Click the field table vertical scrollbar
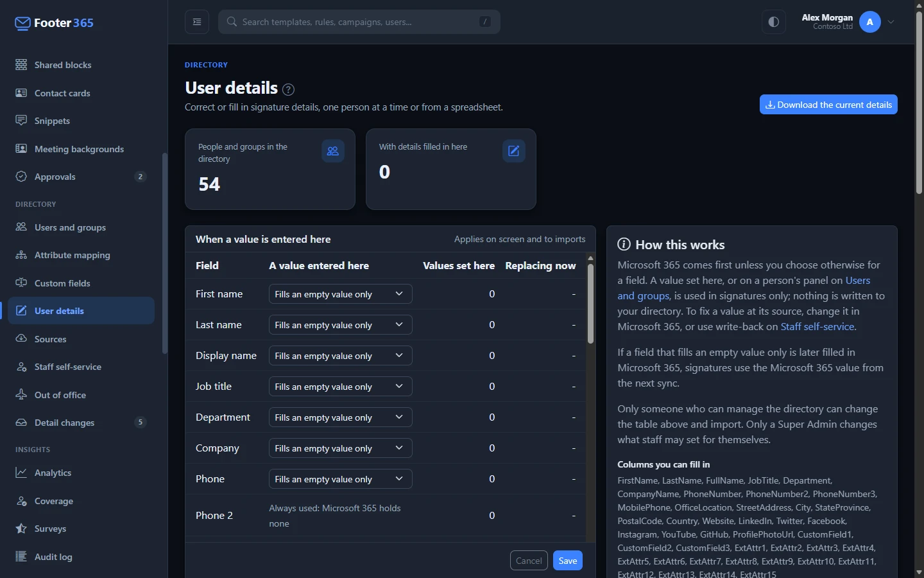924x578 pixels. tap(590, 303)
